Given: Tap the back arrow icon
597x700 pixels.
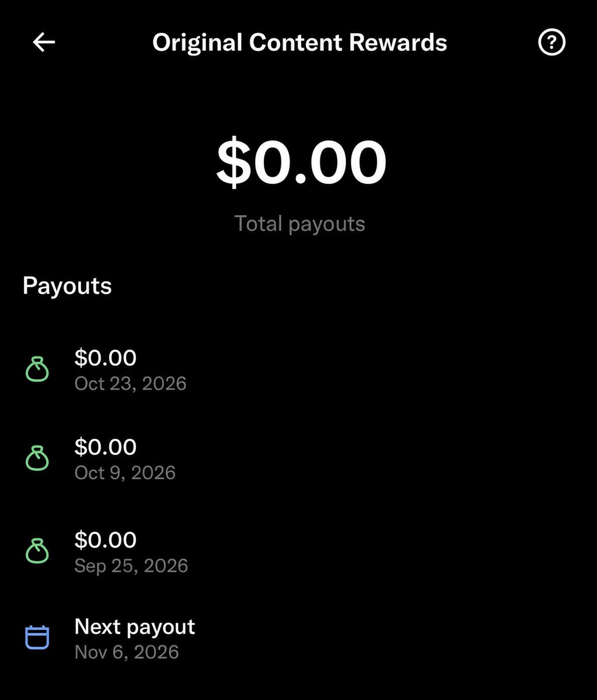Looking at the screenshot, I should coord(44,42).
